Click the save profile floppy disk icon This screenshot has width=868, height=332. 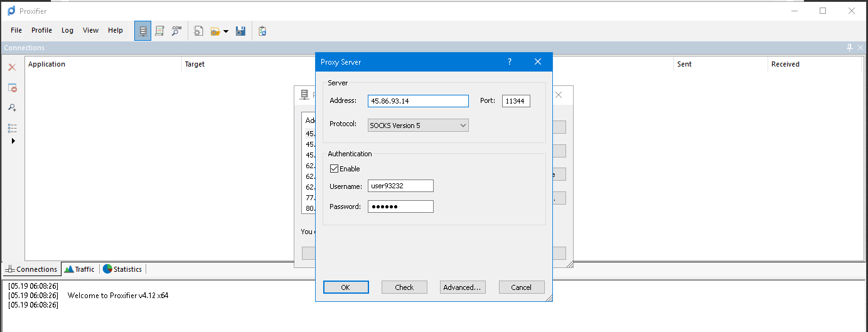pyautogui.click(x=240, y=30)
